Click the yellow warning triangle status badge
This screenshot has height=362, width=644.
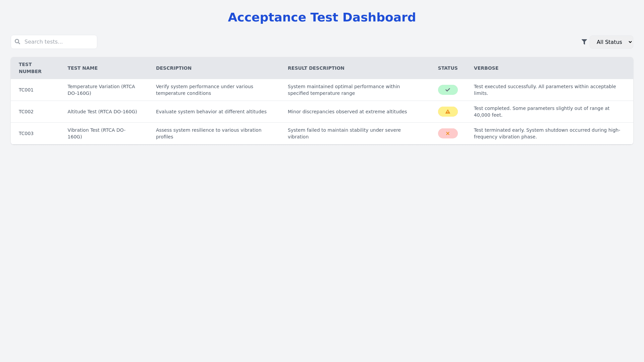[448, 112]
